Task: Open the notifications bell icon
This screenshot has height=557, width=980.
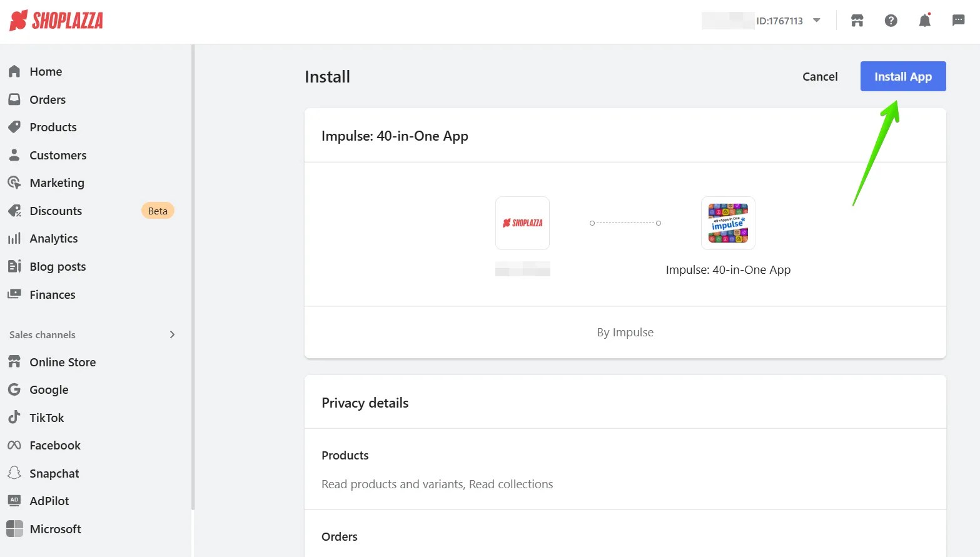Action: (x=924, y=21)
